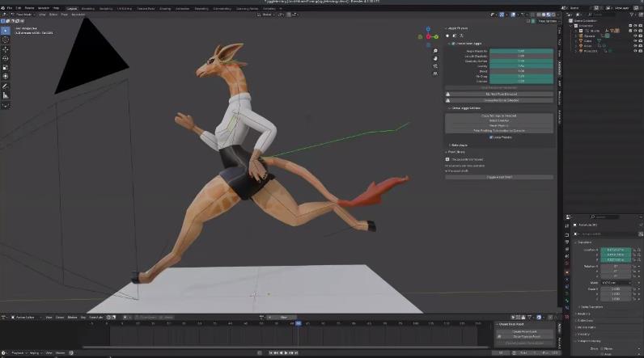Toggle the Enable Scene Jiggle checkbox
This screenshot has height=358, width=644.
pyautogui.click(x=452, y=44)
